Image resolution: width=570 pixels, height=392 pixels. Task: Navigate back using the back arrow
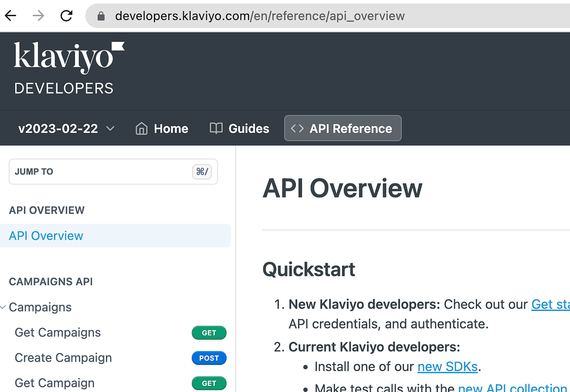point(10,15)
